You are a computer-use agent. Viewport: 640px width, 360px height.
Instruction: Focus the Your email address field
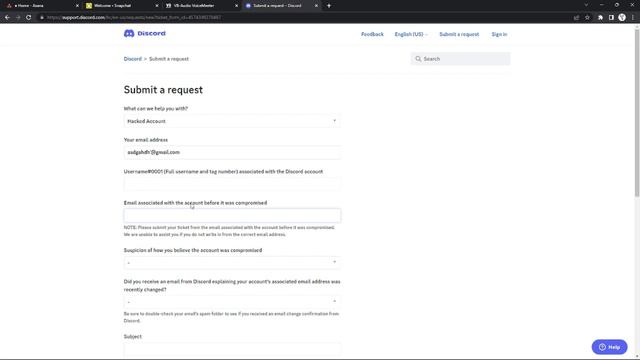tap(232, 152)
